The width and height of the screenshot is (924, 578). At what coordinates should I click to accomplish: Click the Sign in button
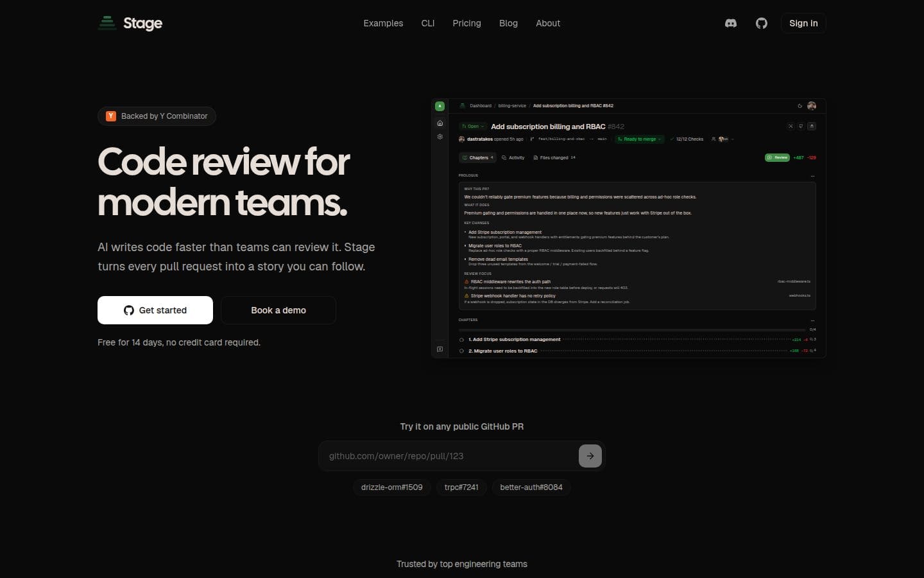point(803,23)
